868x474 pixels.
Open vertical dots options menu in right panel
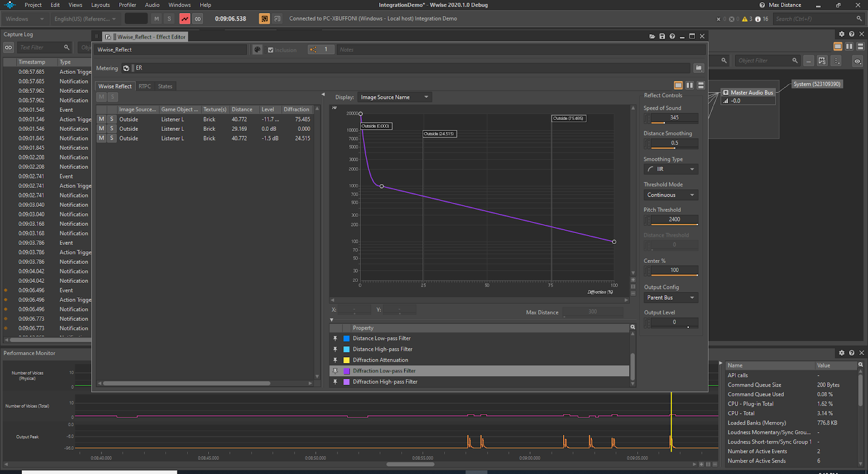click(837, 61)
